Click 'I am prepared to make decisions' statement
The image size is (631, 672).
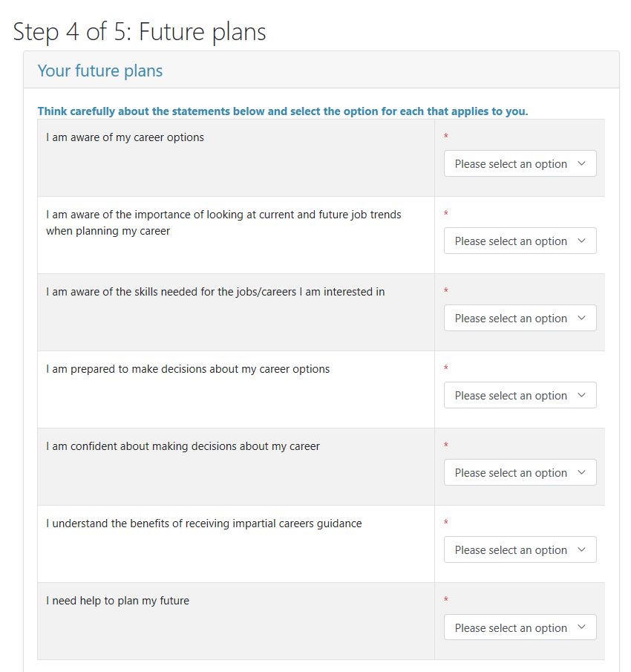click(x=188, y=369)
